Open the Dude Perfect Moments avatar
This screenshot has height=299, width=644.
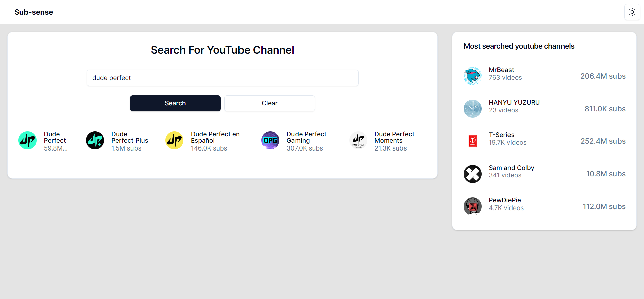(358, 140)
